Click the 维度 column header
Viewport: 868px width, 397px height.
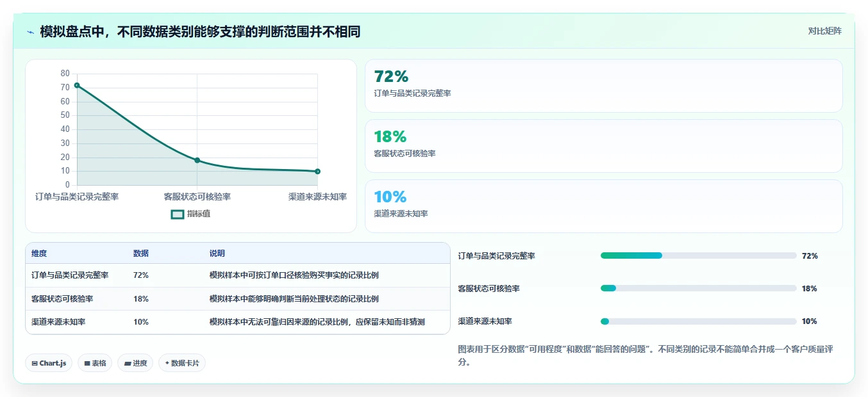tap(39, 254)
